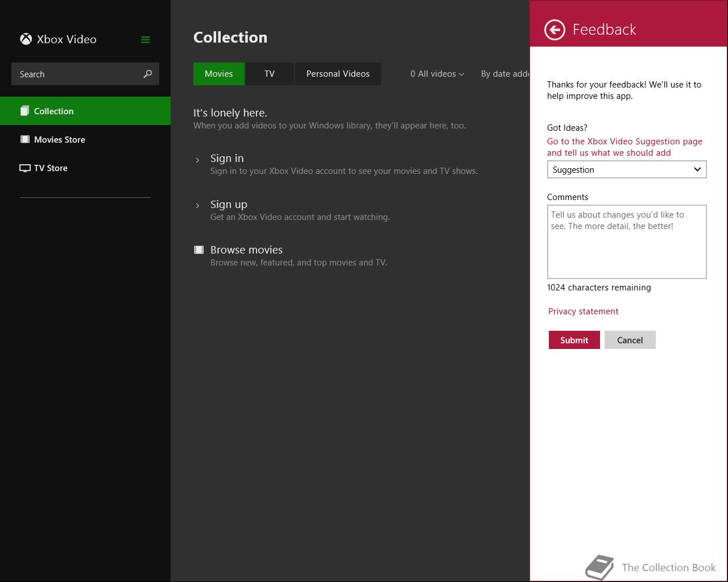Open the Privacy statement link
Viewport: 728px width, 582px height.
pos(583,311)
